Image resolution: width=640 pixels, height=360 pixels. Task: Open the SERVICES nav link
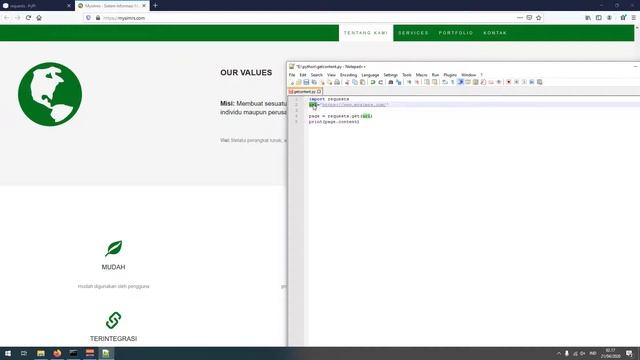click(x=413, y=33)
